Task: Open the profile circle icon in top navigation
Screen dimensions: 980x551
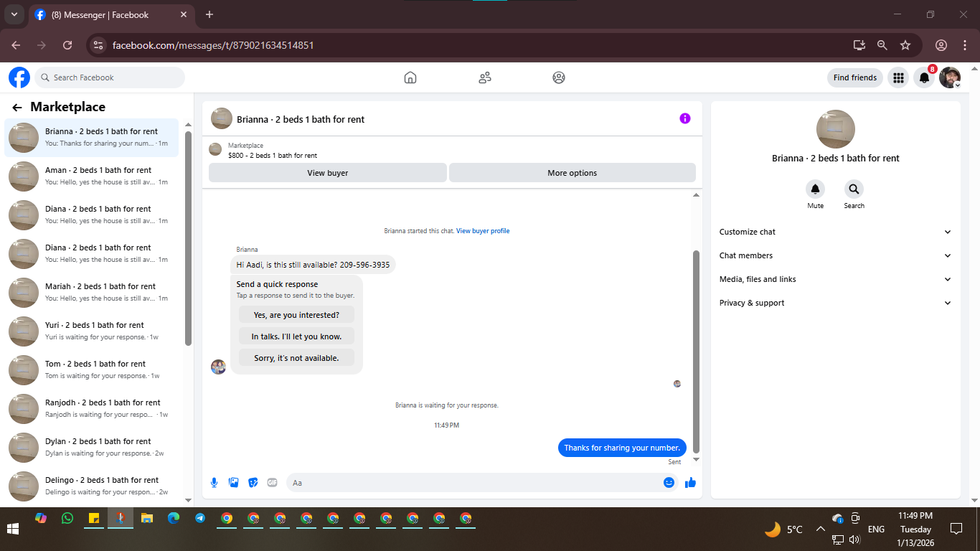Action: click(559, 77)
